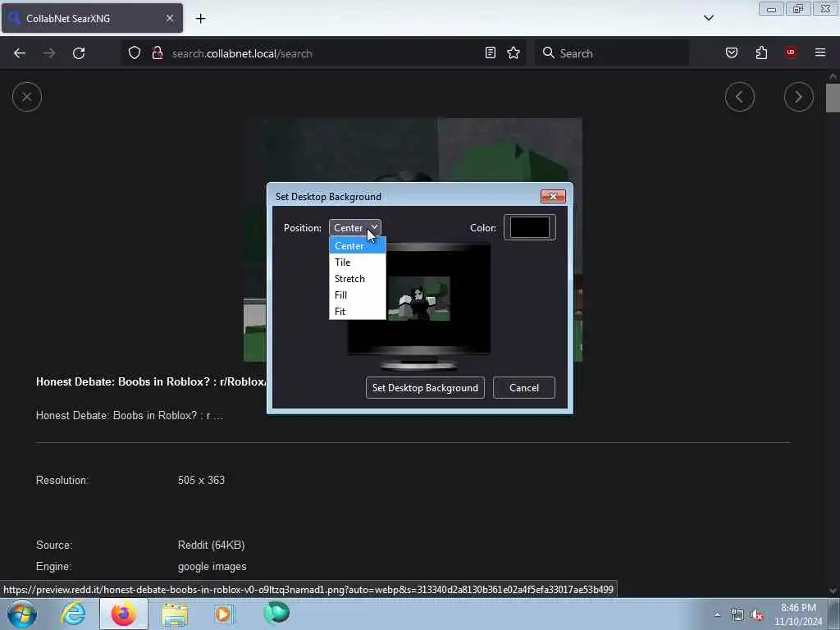Click the Position dropdown showing Center
The width and height of the screenshot is (840, 630).
[x=354, y=228]
